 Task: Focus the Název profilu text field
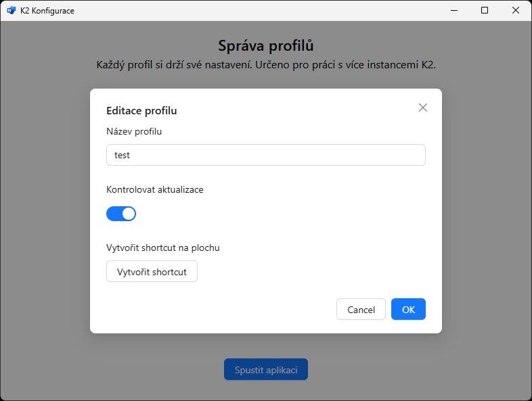[265, 155]
